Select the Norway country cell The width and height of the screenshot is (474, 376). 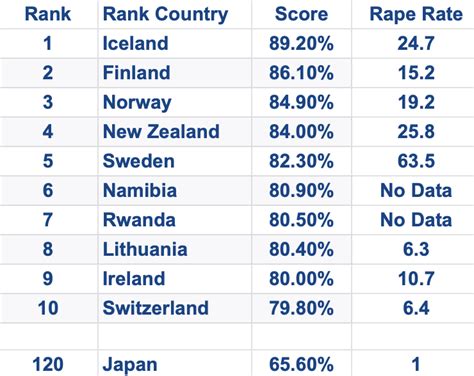[x=175, y=102]
